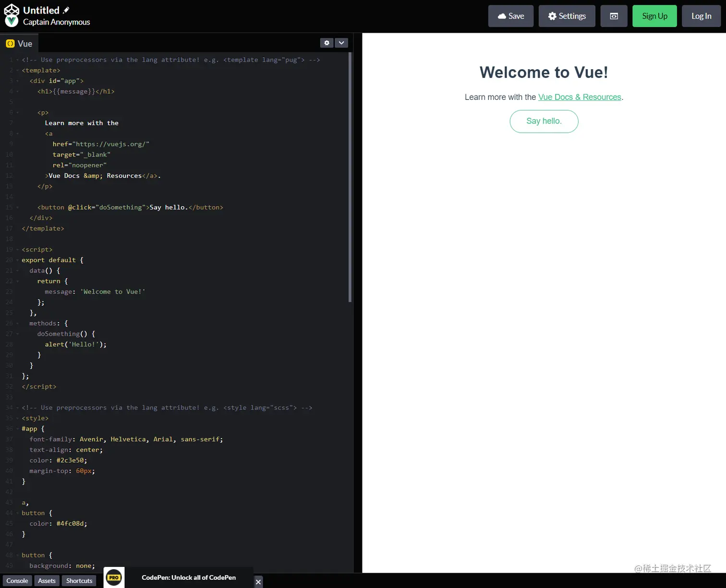Collapse the methods: block fold arrow

(17, 324)
